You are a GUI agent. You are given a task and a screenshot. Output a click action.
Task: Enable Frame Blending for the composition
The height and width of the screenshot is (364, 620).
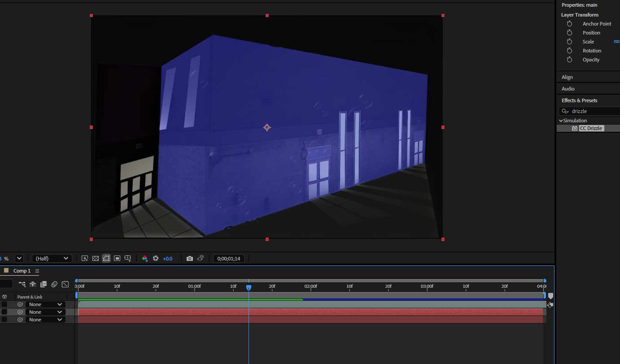[43, 284]
